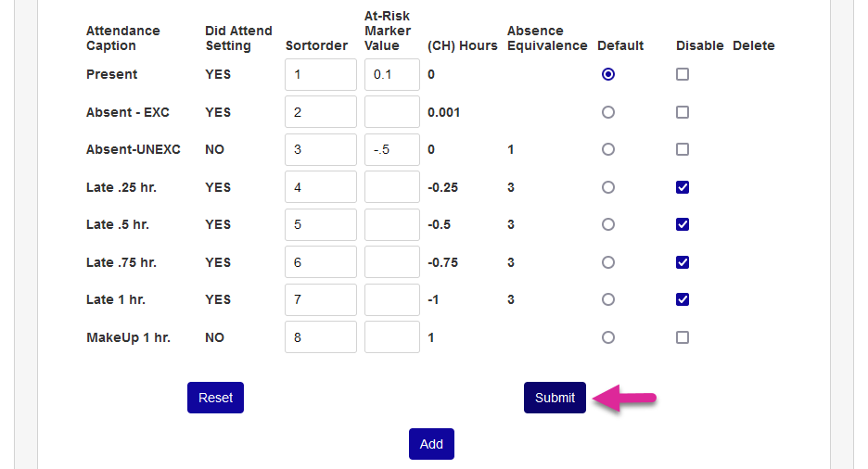Uncheck Disable for Late .25 hr.
This screenshot has height=469, width=868.
coord(683,187)
